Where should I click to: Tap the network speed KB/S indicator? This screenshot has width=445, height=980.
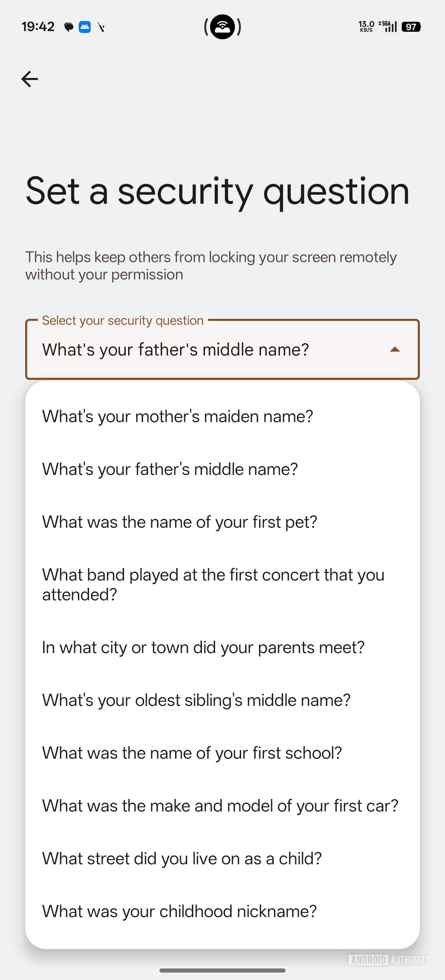[x=366, y=26]
